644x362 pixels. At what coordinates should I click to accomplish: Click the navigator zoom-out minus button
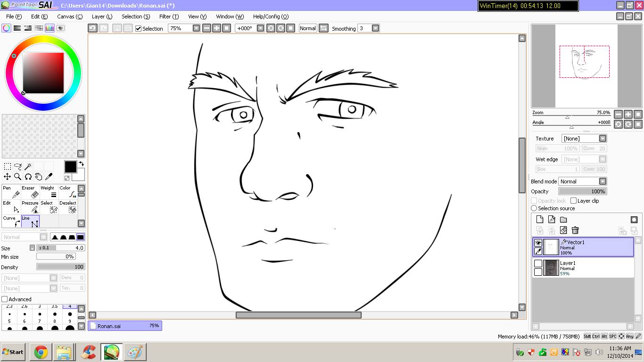pos(618,114)
